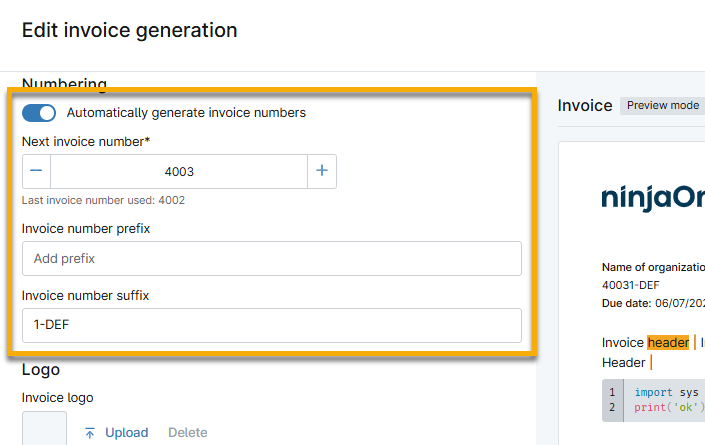The width and height of the screenshot is (705, 445).
Task: Click the Last invoice number used: 4002 text
Action: point(103,200)
